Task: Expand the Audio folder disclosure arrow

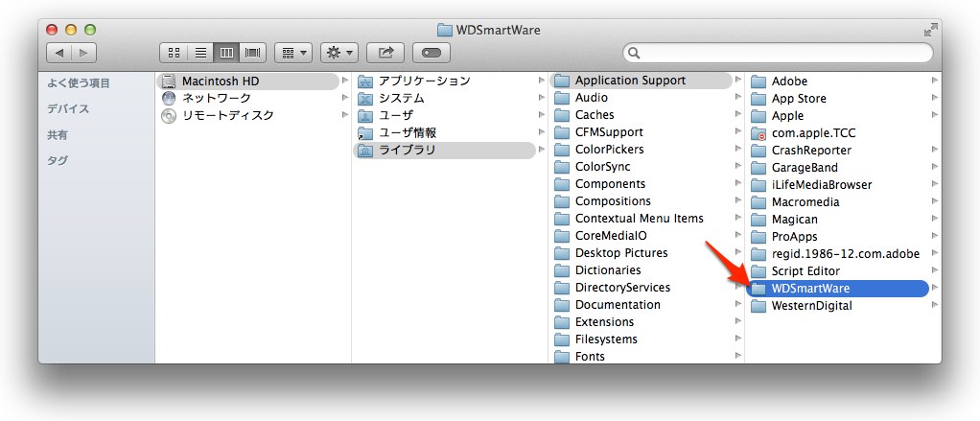Action: 738,97
